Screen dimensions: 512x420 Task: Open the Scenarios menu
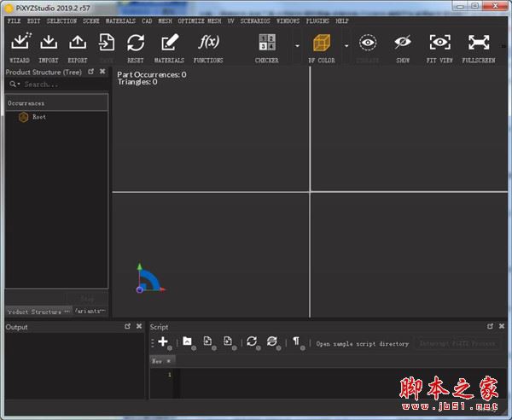(255, 20)
